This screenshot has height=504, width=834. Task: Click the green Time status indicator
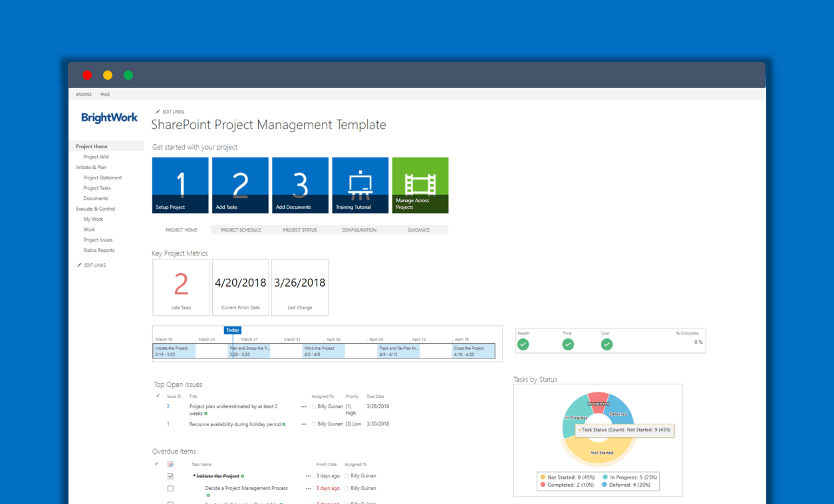pyautogui.click(x=568, y=344)
